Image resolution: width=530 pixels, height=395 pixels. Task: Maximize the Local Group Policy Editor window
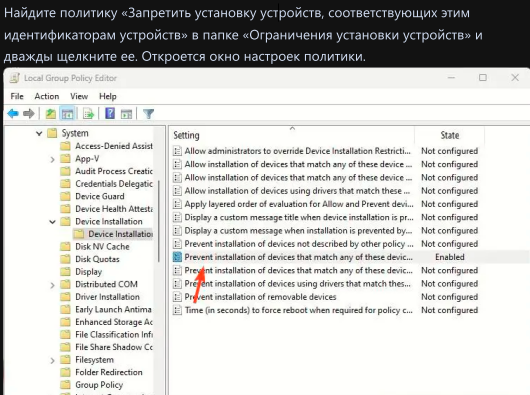click(483, 78)
